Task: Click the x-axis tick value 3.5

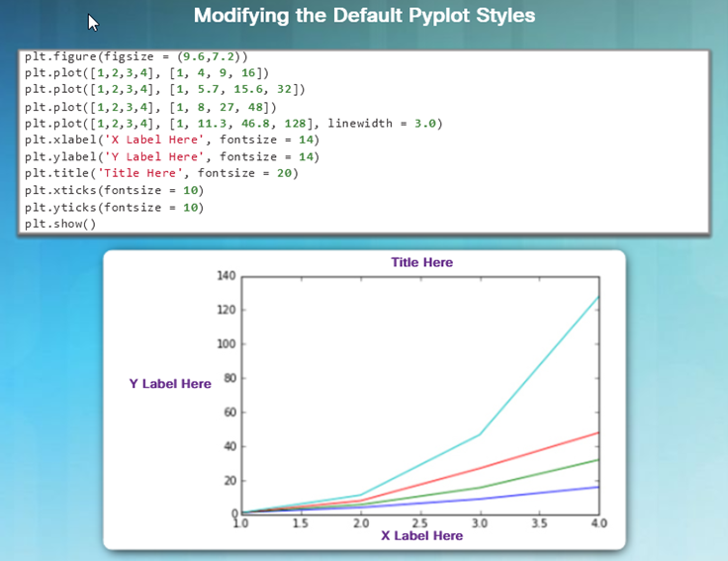Action: click(x=539, y=523)
